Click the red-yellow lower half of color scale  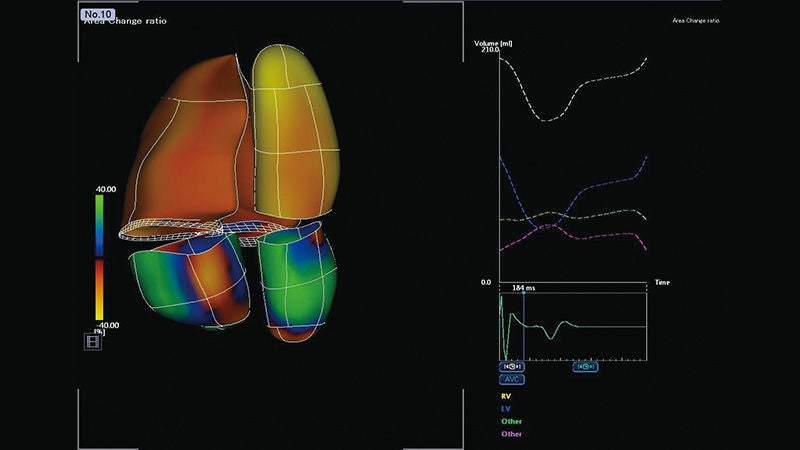pos(99,290)
